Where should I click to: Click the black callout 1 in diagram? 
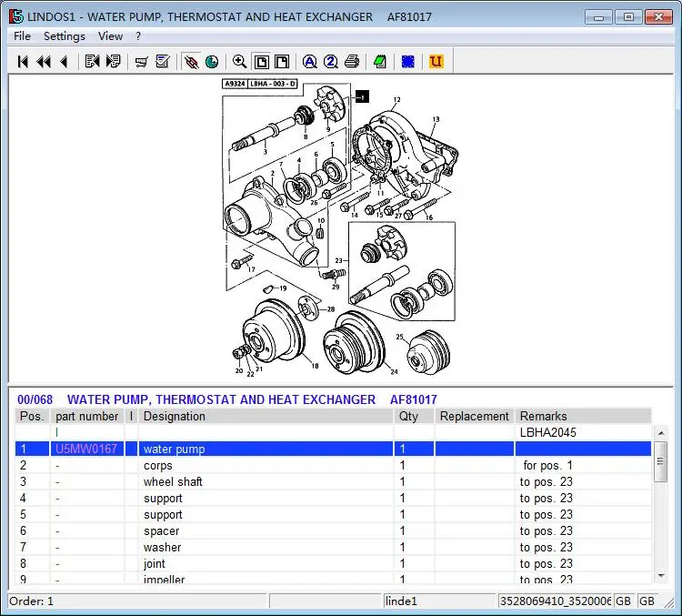pos(362,96)
